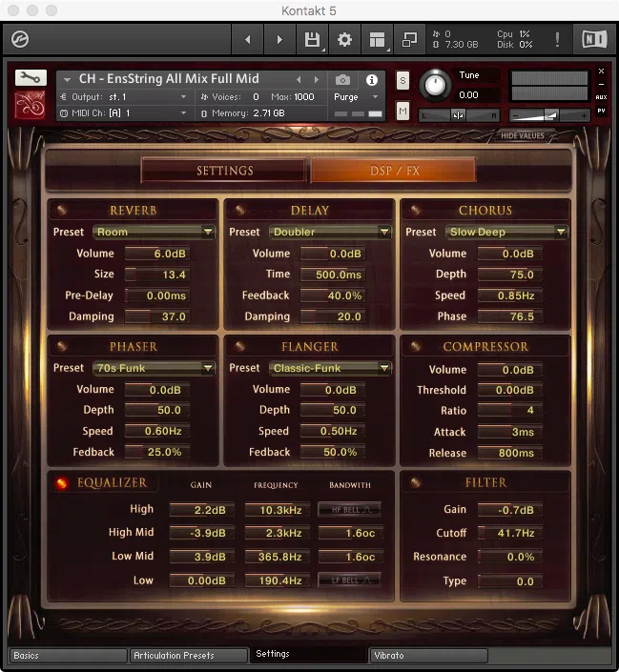Expand the Chorus preset dropdown

point(506,232)
